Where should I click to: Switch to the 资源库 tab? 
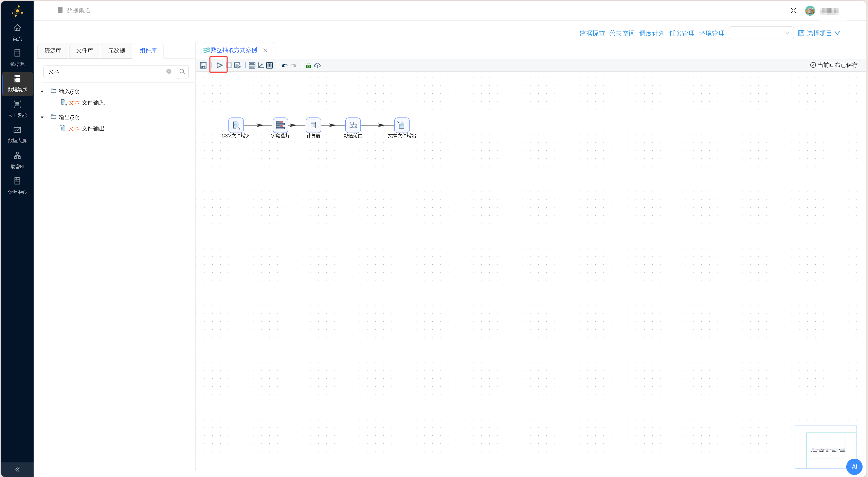tap(53, 51)
